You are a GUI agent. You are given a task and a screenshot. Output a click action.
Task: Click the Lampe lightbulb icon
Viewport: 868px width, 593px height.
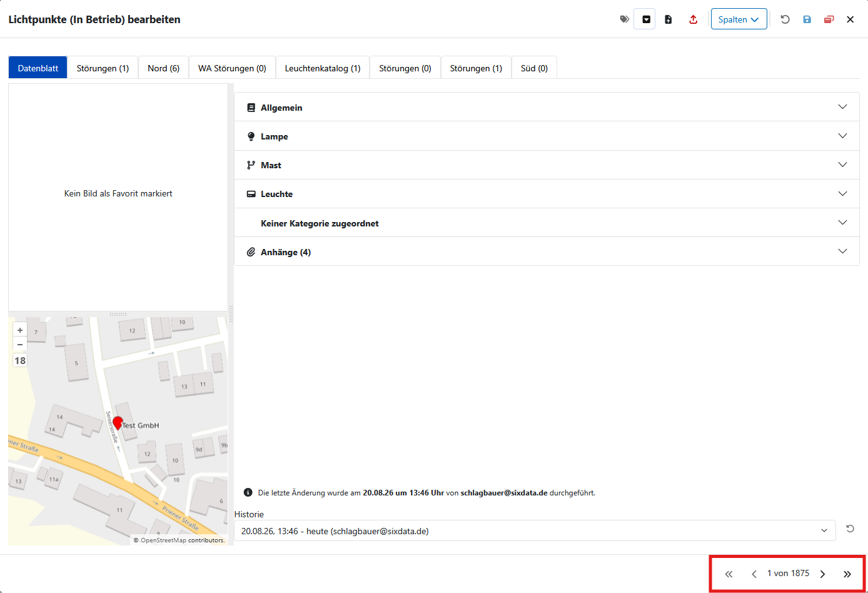251,136
